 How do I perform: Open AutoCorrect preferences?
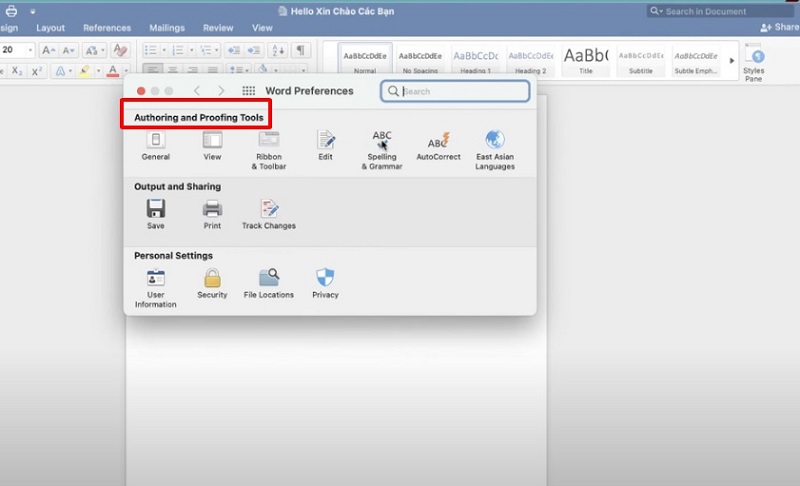pyautogui.click(x=438, y=145)
